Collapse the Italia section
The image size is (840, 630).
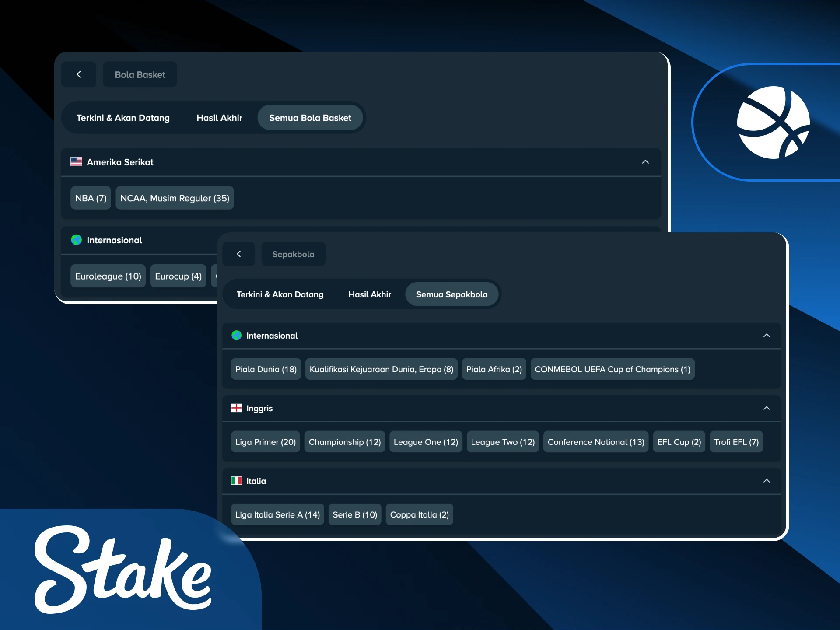[x=766, y=481]
